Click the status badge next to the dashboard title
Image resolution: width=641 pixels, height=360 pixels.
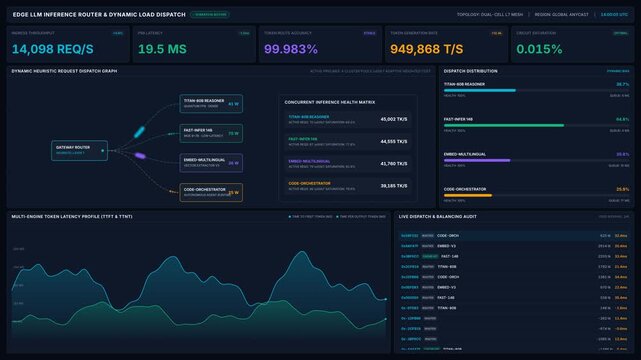[210, 15]
